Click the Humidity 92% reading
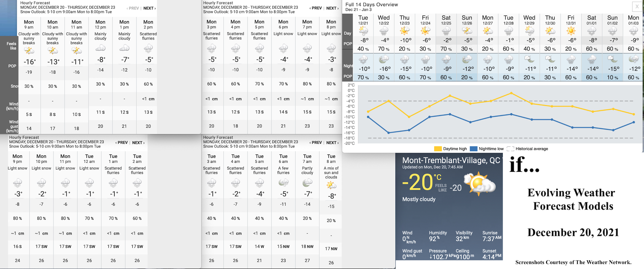Image resolution: width=644 pixels, height=269 pixels. coord(438,237)
